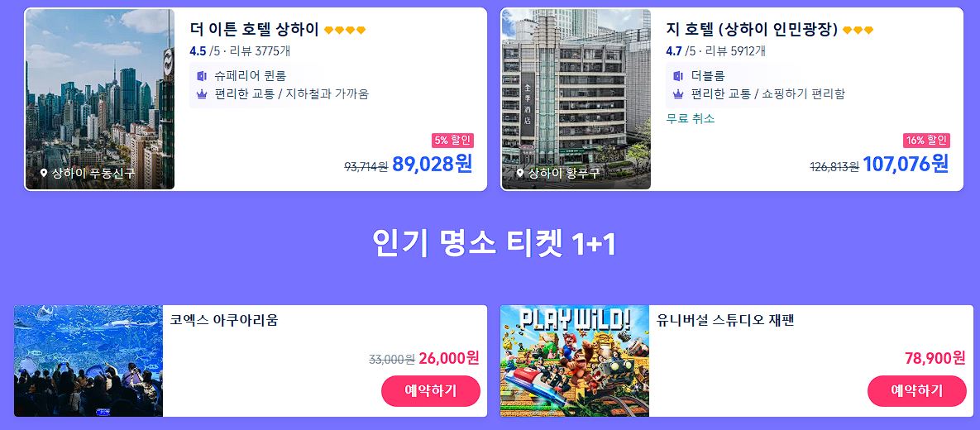980x430 pixels.
Task: Click crown icon beside 쇼핑하기 편리함
Action: pyautogui.click(x=678, y=94)
